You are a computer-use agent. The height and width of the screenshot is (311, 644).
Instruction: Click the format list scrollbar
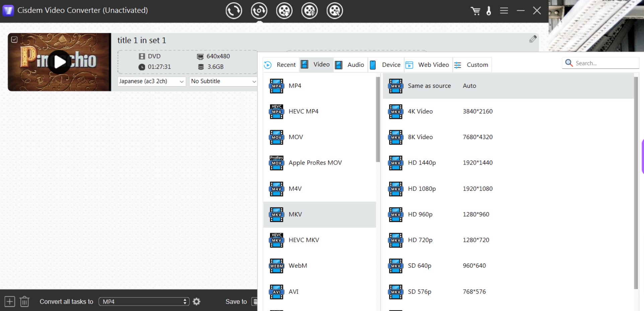tap(378, 119)
